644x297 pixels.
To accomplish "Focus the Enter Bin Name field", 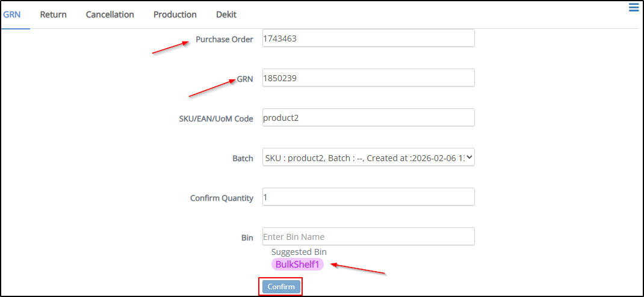I will tap(368, 237).
